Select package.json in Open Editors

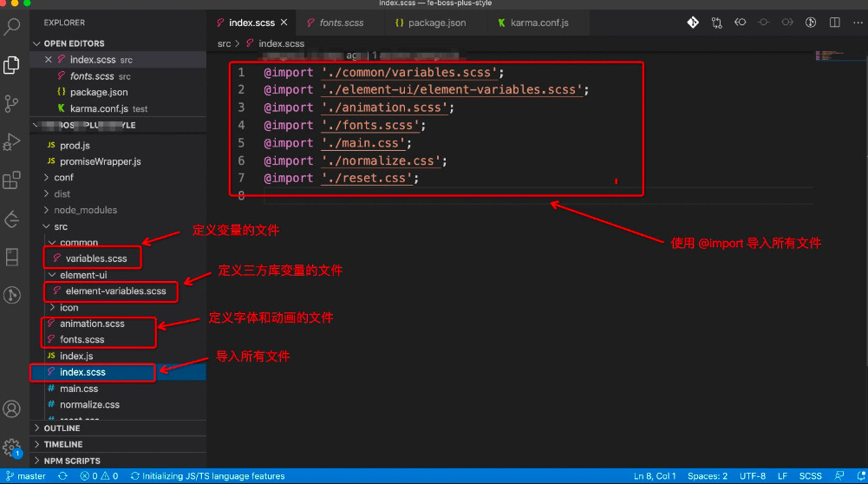click(99, 93)
